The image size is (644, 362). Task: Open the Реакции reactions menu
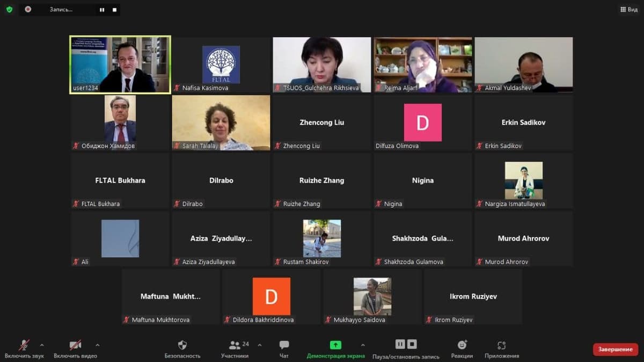[462, 349]
